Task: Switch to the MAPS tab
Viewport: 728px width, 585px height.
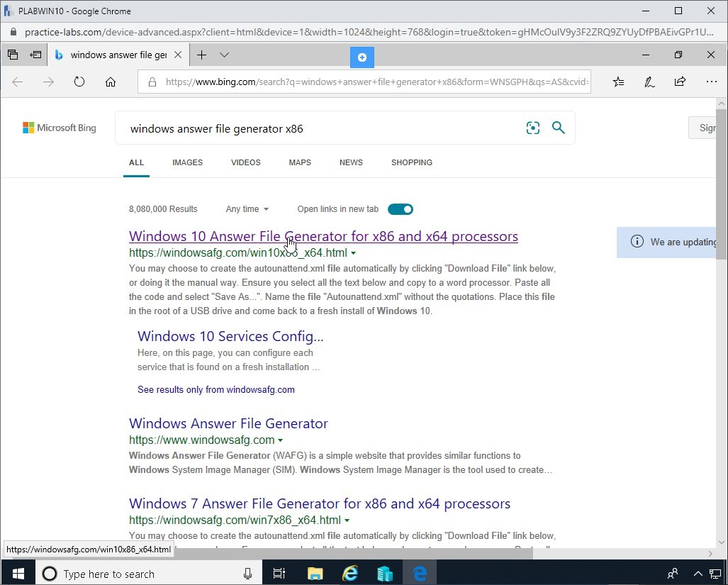Action: (300, 162)
